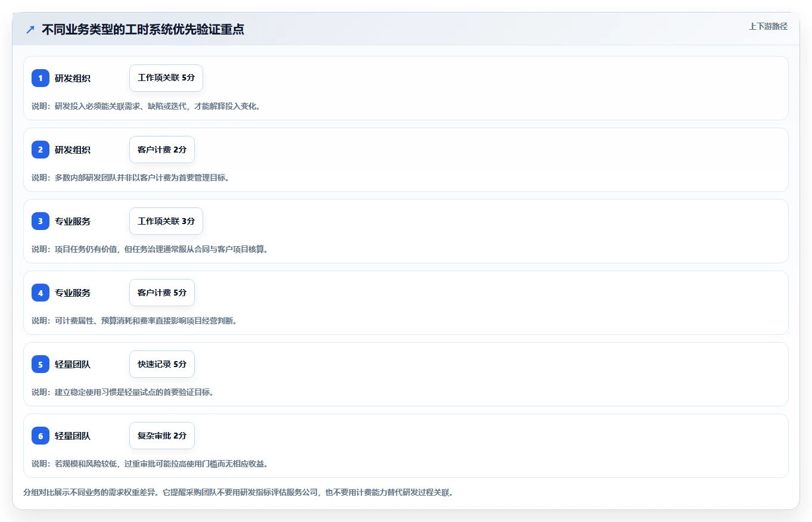Click the note 可计费属性、预算消耗和费率

(x=135, y=321)
